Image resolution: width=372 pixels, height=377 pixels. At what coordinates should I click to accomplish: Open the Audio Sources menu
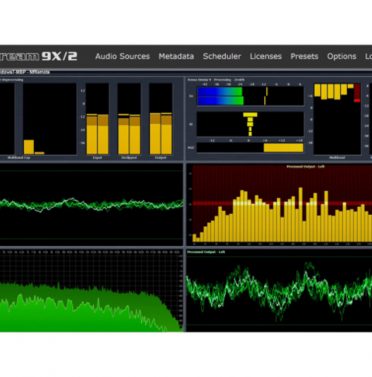(122, 56)
